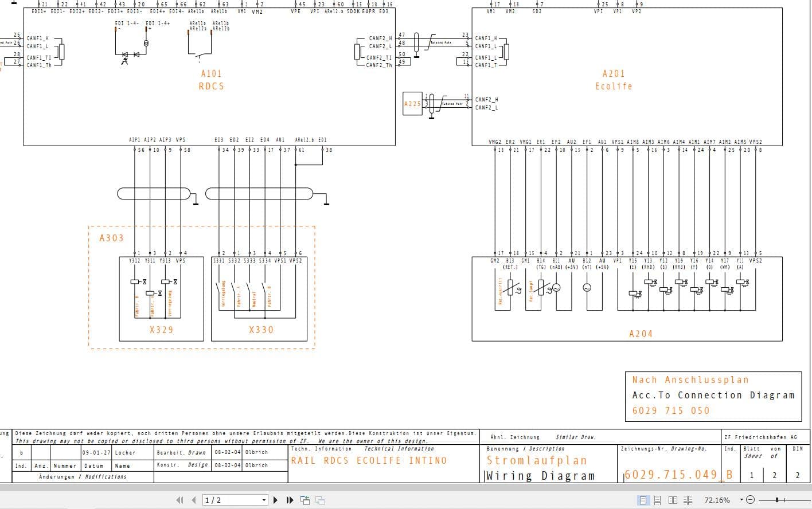Click the X329 connector label
The width and height of the screenshot is (812, 509).
coord(161,330)
